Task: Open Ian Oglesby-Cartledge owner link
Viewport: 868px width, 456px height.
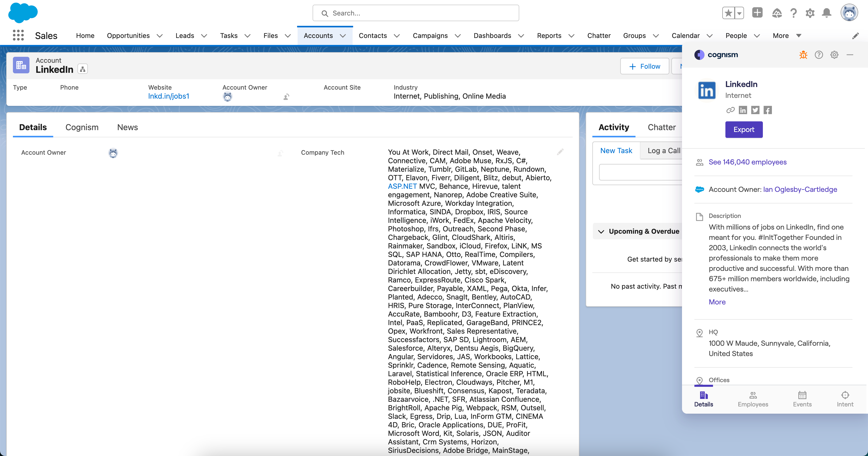Action: coord(800,189)
